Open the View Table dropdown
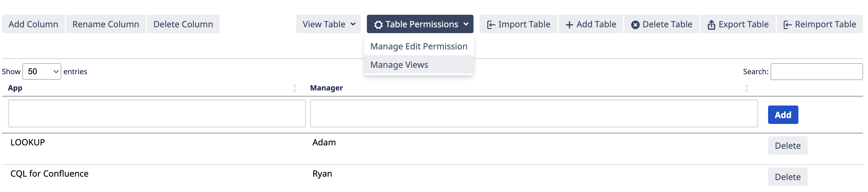Screen dimensions: 868x192 pyautogui.click(x=328, y=24)
